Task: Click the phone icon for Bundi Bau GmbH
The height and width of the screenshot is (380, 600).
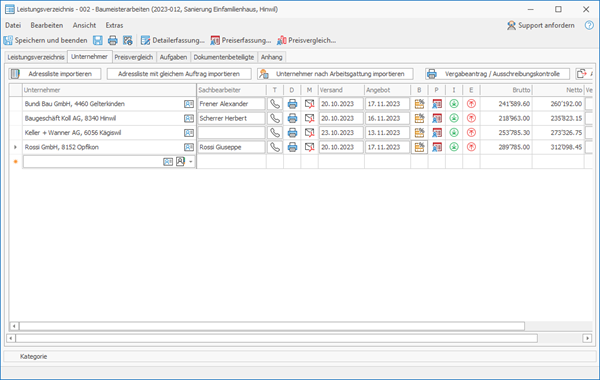Action: point(275,104)
